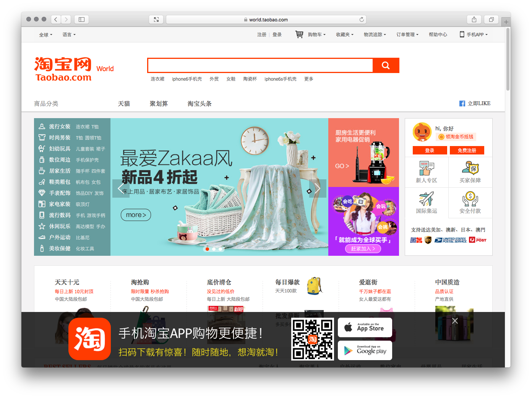The image size is (532, 398).
Task: Go to the next banner slide
Action: (318, 188)
